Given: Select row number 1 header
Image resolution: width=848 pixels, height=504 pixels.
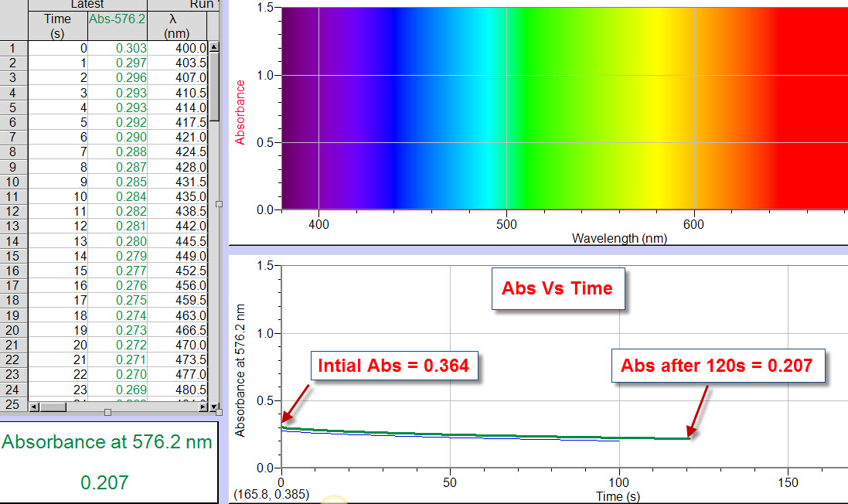Looking at the screenshot, I should click(13, 48).
